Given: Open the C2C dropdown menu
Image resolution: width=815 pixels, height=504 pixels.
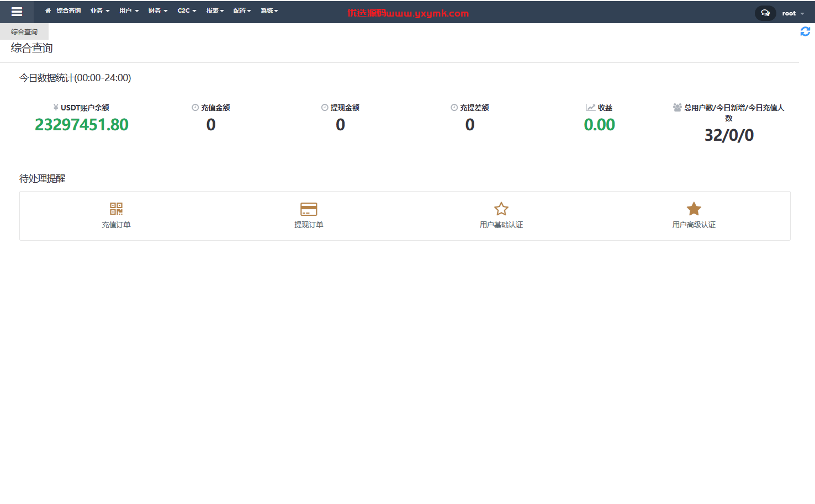Looking at the screenshot, I should pos(187,10).
